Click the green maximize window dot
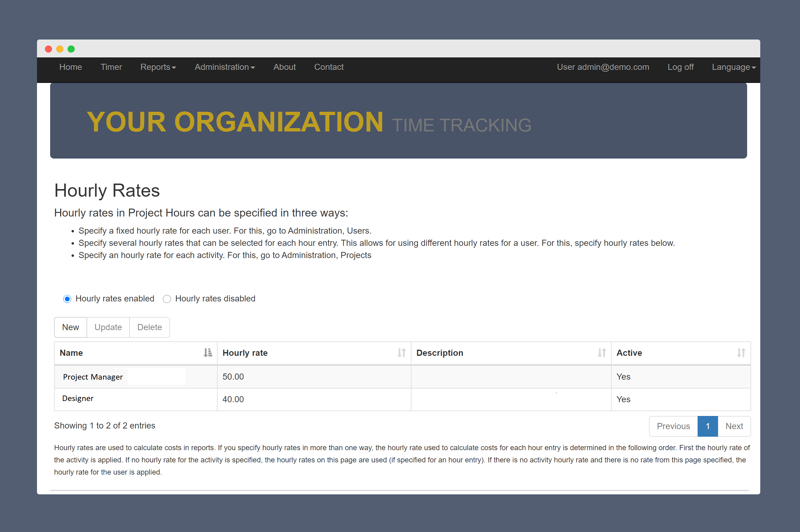The image size is (800, 532). click(x=71, y=49)
